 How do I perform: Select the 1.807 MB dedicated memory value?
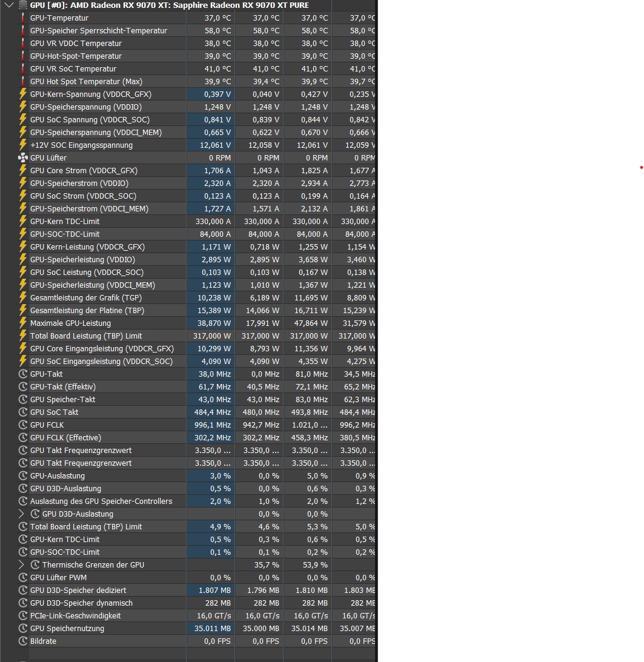215,590
